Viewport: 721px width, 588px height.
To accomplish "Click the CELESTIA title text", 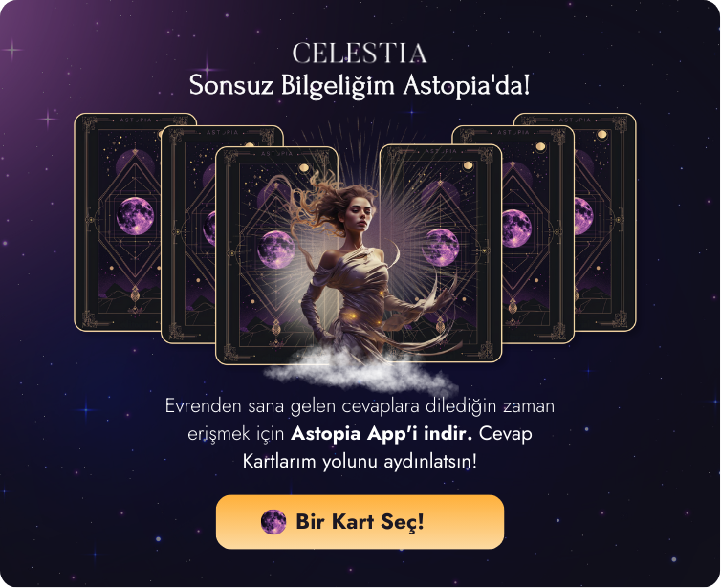I will (360, 54).
